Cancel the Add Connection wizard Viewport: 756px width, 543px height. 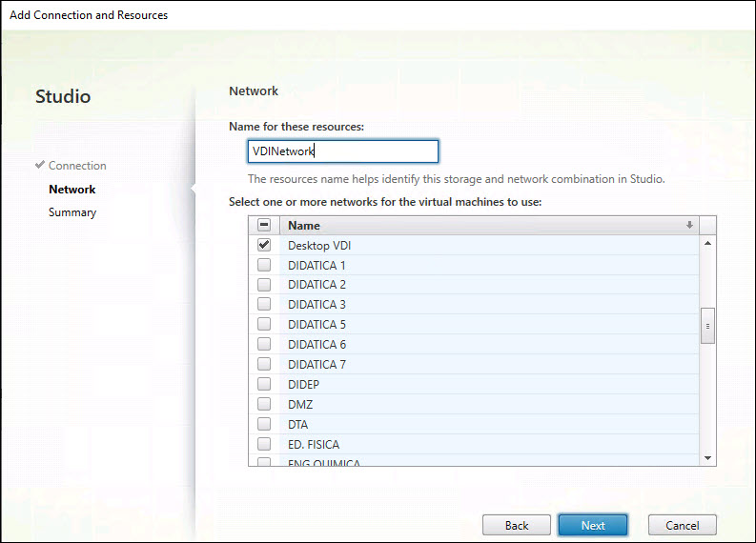point(682,525)
